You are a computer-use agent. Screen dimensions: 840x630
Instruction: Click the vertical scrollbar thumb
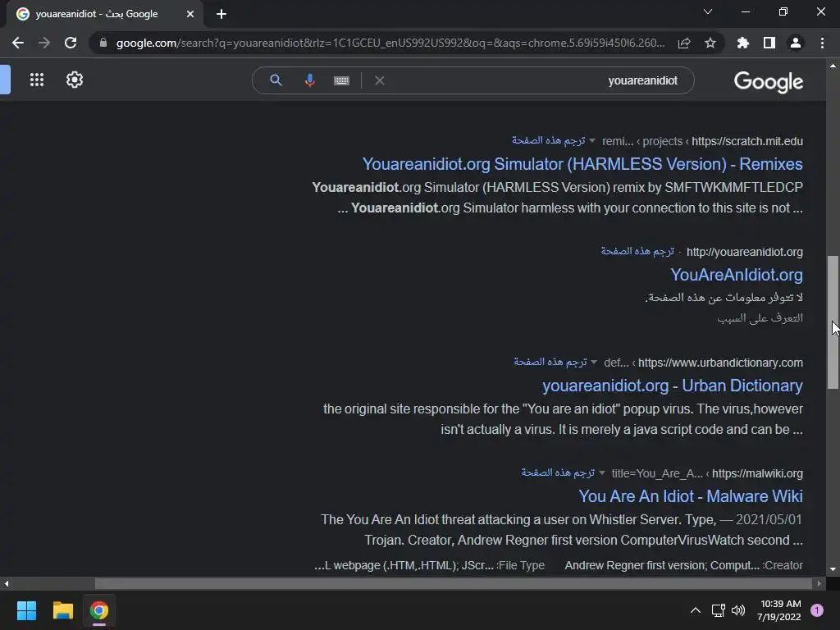point(833,322)
